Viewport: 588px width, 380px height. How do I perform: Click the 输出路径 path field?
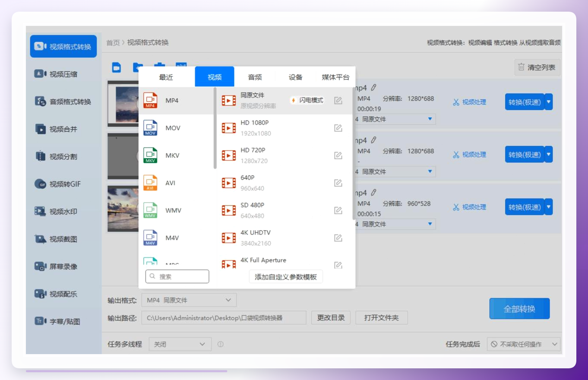pos(224,318)
